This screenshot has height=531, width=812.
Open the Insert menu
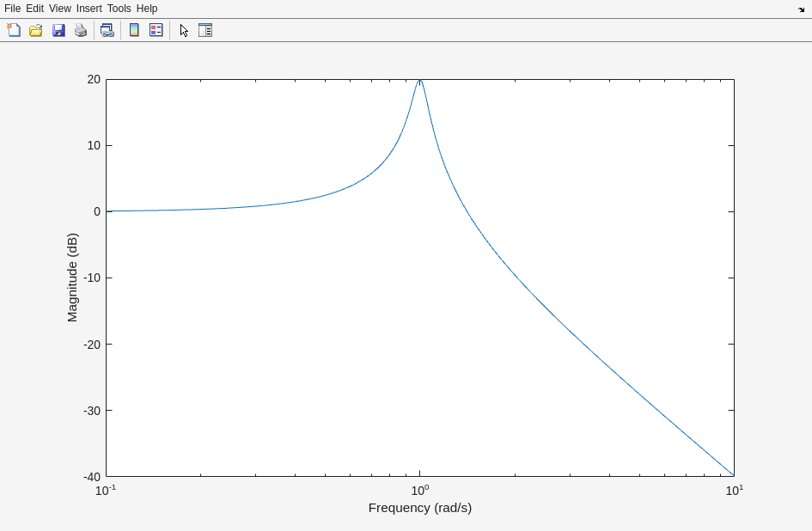click(x=89, y=9)
